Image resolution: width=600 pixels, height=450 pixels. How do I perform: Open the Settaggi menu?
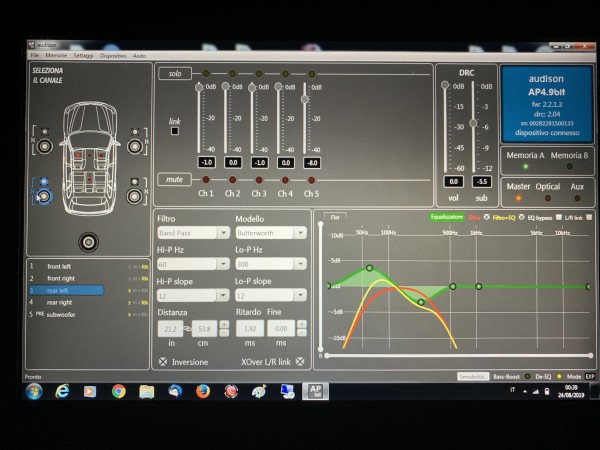tap(83, 55)
